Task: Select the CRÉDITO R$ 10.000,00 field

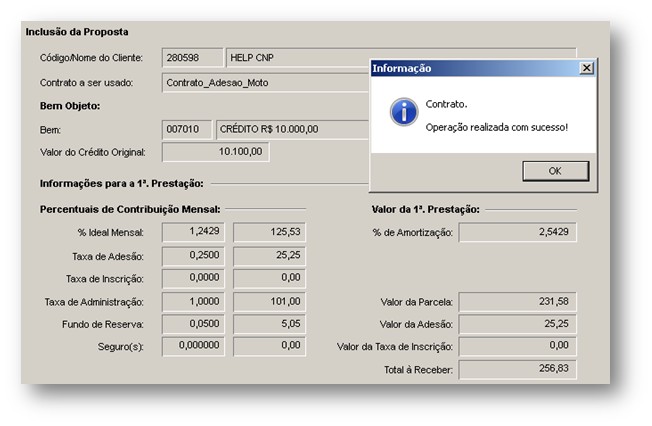Action: 292,129
